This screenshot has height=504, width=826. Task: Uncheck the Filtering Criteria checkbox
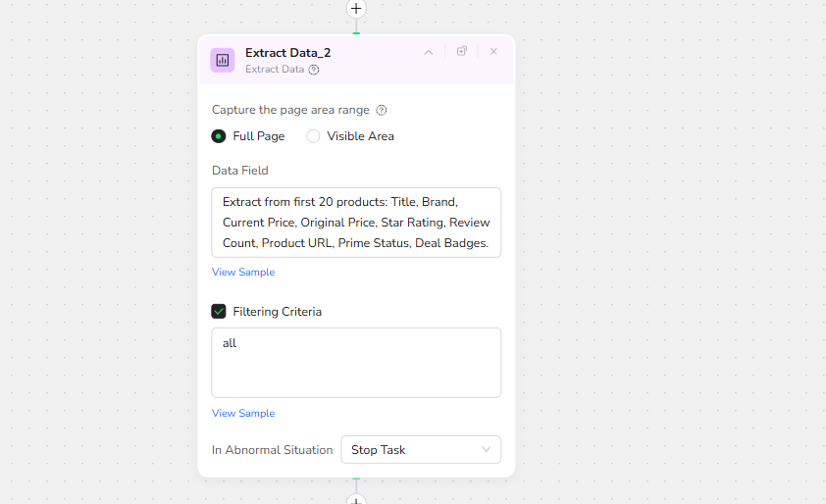tap(219, 312)
